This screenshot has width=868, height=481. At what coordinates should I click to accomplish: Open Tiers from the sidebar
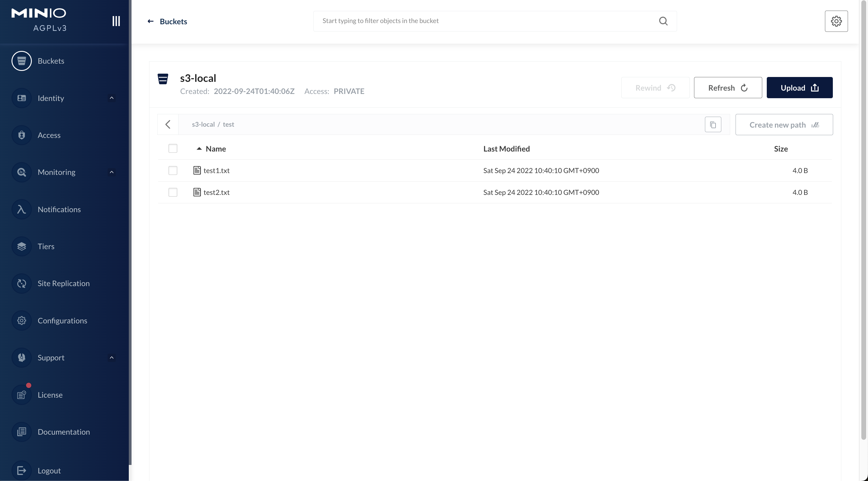click(46, 246)
